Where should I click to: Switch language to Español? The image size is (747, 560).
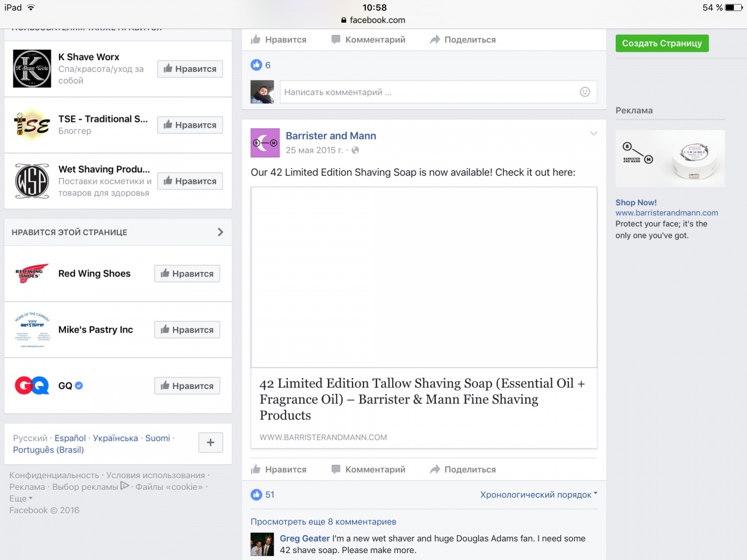pos(70,438)
